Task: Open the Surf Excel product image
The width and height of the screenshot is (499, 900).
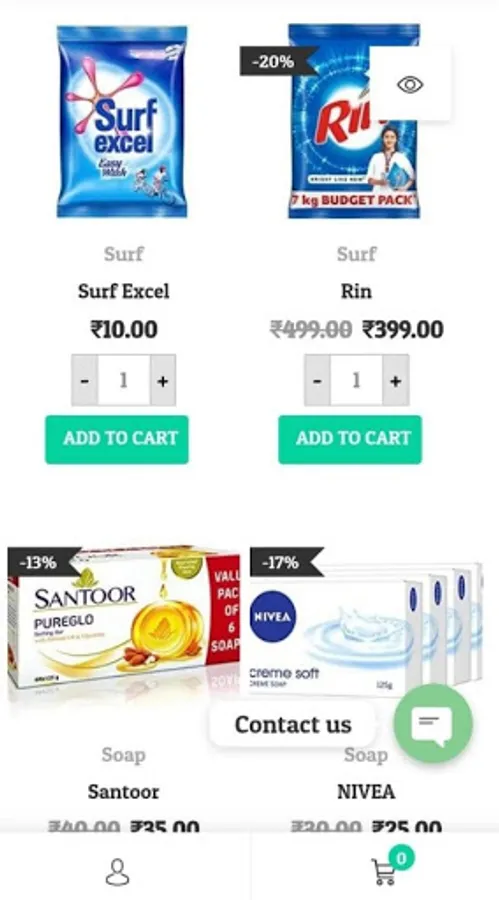Action: (122, 122)
